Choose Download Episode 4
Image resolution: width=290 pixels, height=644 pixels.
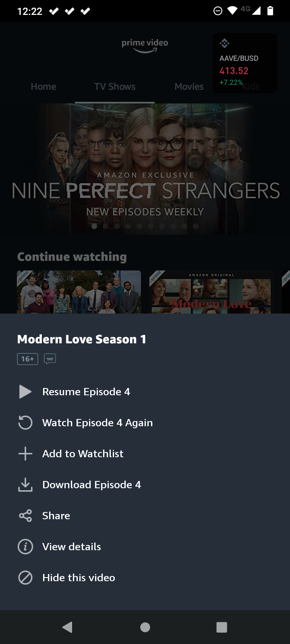coord(145,485)
